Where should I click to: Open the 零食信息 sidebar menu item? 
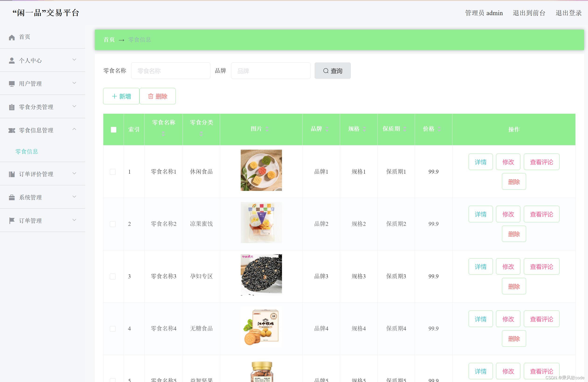click(26, 151)
